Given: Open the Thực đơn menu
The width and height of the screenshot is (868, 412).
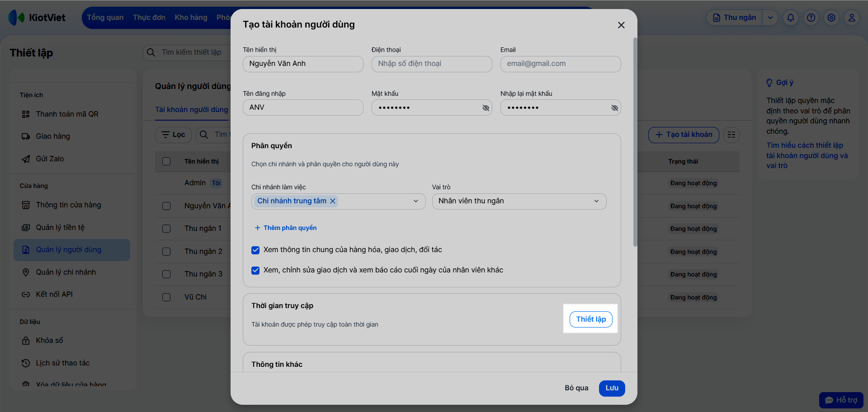Looking at the screenshot, I should [149, 18].
